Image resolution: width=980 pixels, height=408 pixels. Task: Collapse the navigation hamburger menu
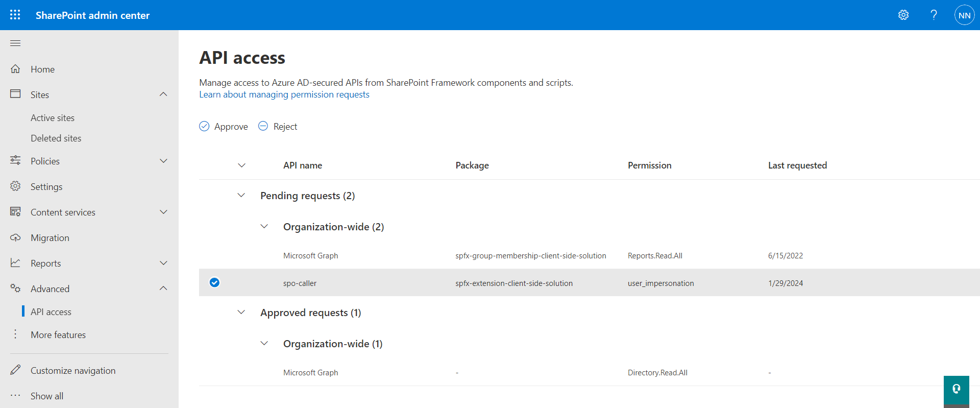coord(15,43)
